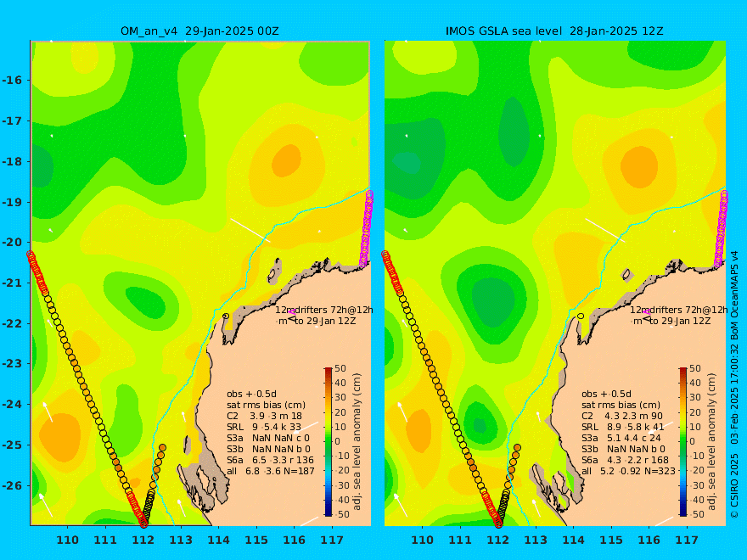Click the latitude label '-21' on the y-axis
This screenshot has width=747, height=560.
coord(11,283)
